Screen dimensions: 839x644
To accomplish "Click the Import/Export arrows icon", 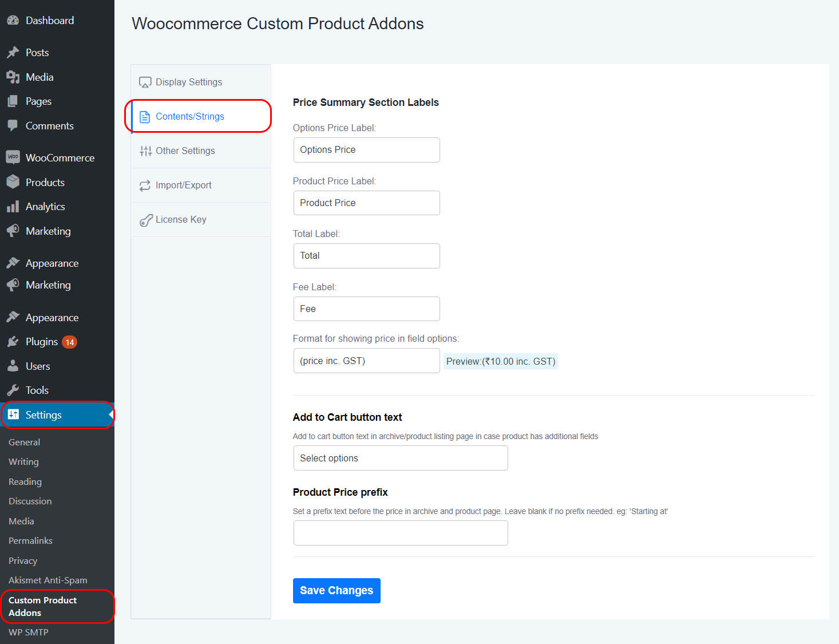I will click(145, 185).
